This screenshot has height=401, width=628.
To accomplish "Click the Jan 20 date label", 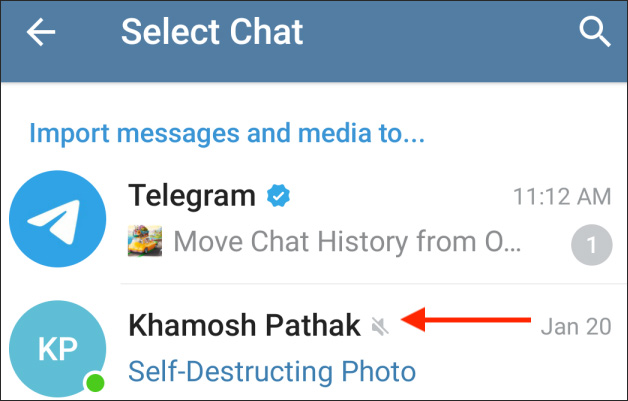I will pyautogui.click(x=576, y=325).
